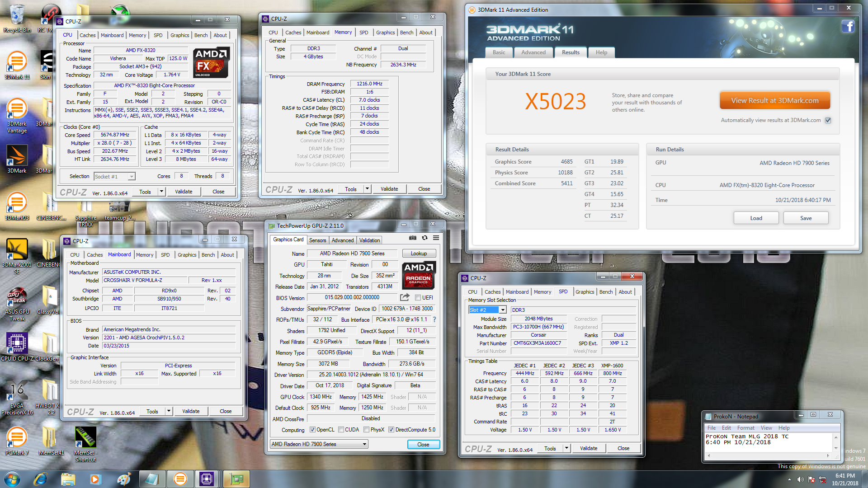
Task: Select Graphics tab in Mainboard CPU-Z window
Action: [x=187, y=255]
